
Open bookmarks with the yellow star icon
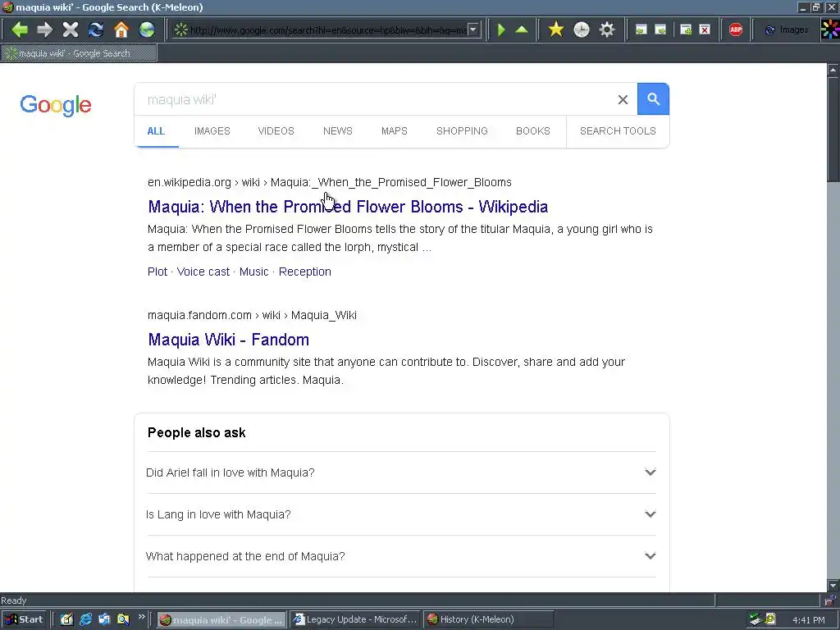(556, 30)
